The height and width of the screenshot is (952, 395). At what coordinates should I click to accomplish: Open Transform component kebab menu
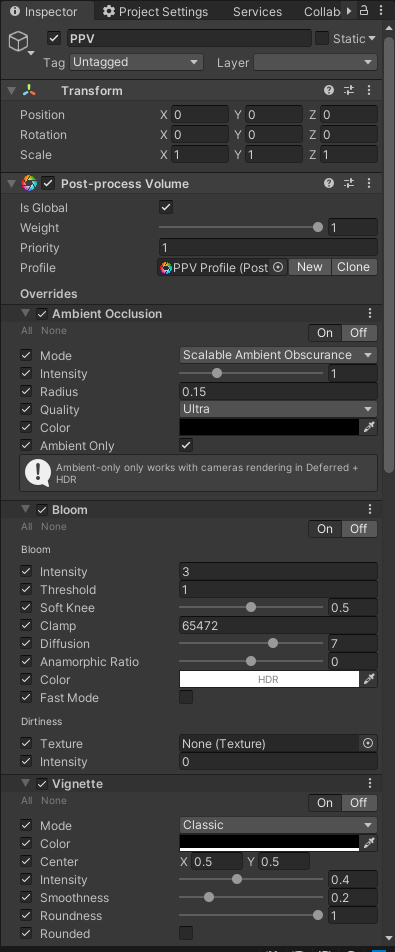[369, 90]
